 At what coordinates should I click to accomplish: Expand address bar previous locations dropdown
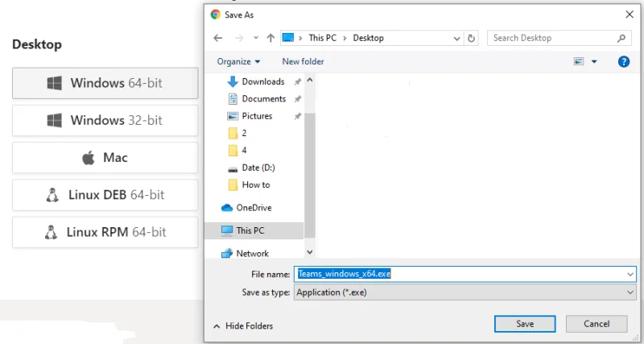click(x=456, y=39)
